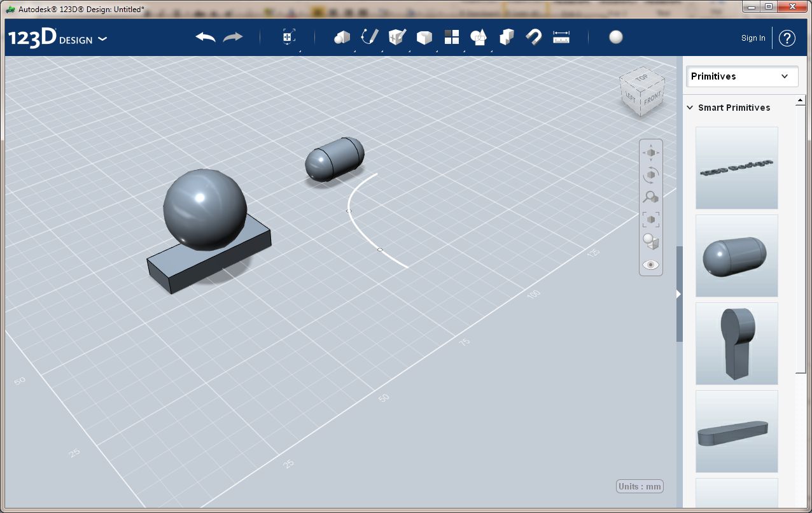812x513 pixels.
Task: Open the Material sphere icon
Action: click(x=616, y=38)
